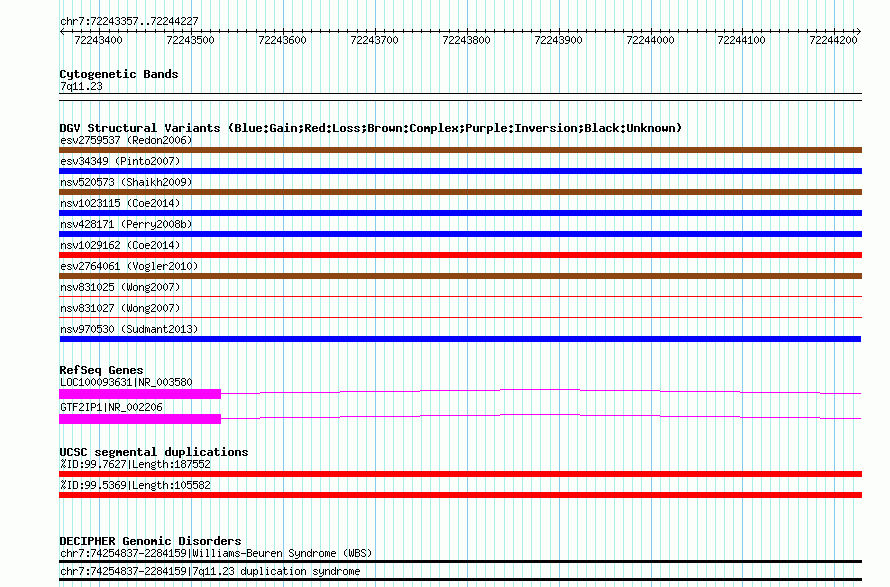This screenshot has width=890, height=587.
Task: Open the 7q11.23 duplication syndrome entry
Action: coord(210,572)
